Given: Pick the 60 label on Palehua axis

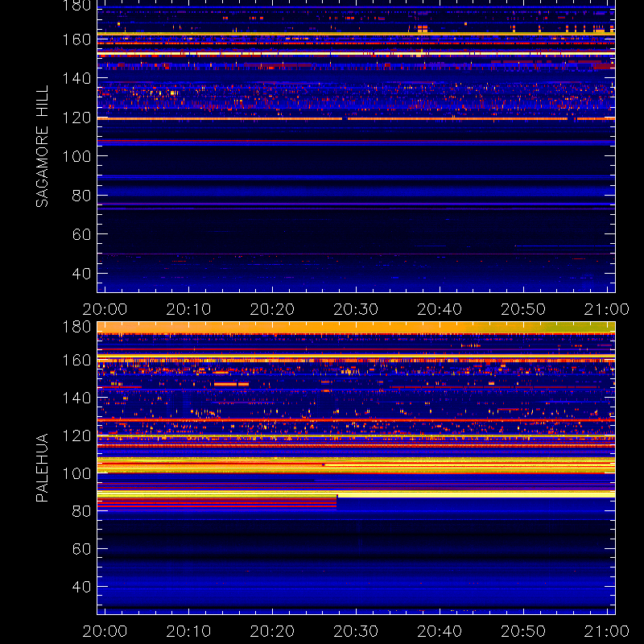Looking at the screenshot, I should [x=81, y=549].
